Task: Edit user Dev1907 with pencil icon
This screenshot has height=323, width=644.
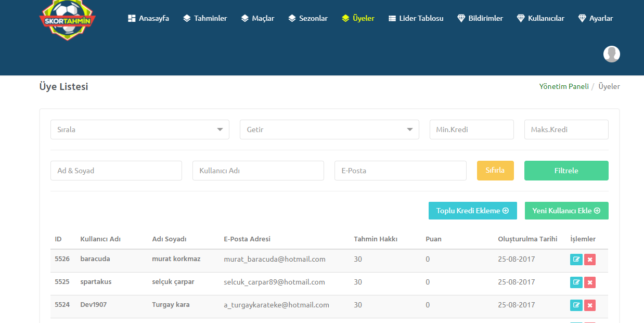Action: pyautogui.click(x=576, y=305)
